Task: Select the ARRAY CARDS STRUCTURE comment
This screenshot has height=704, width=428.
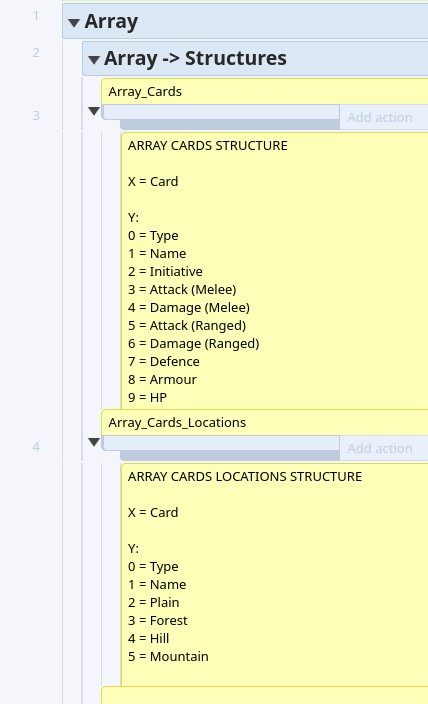Action: point(275,271)
